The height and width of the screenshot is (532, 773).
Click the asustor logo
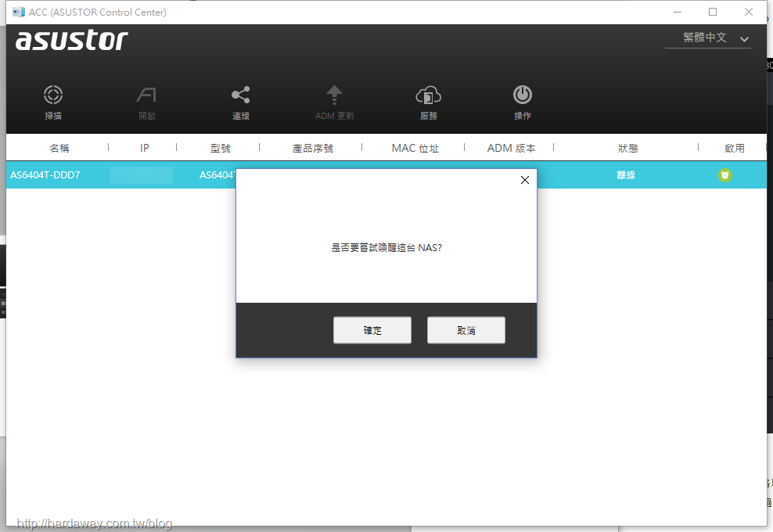pos(72,41)
